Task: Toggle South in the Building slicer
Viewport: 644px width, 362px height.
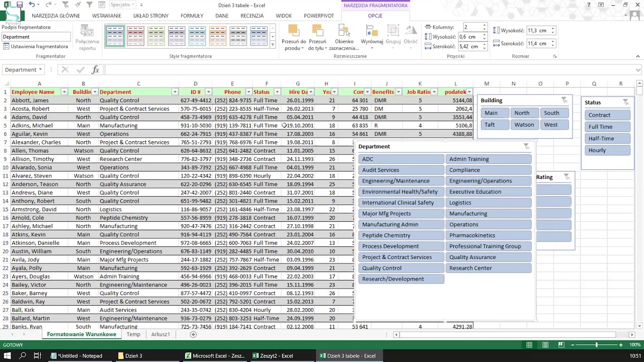Action: pos(554,113)
